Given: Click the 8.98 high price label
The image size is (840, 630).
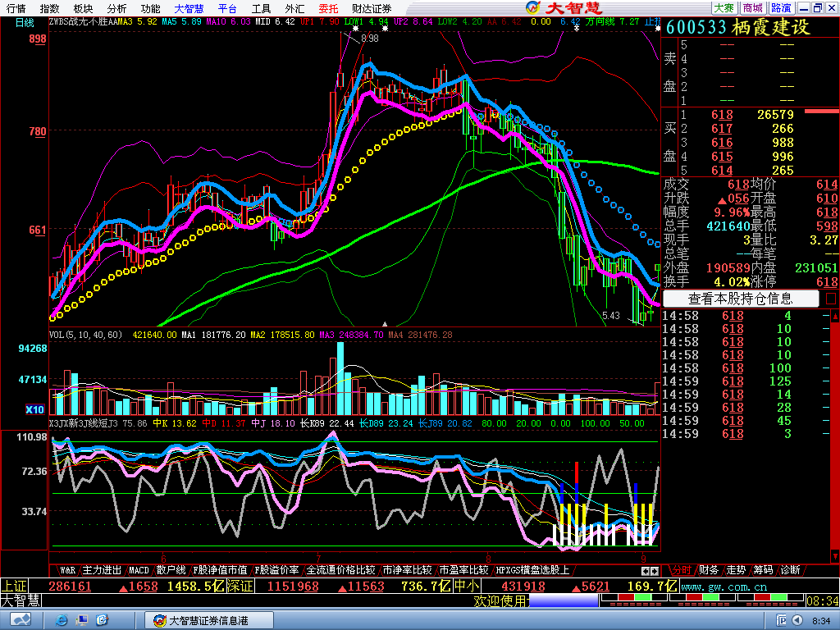Looking at the screenshot, I should (370, 39).
